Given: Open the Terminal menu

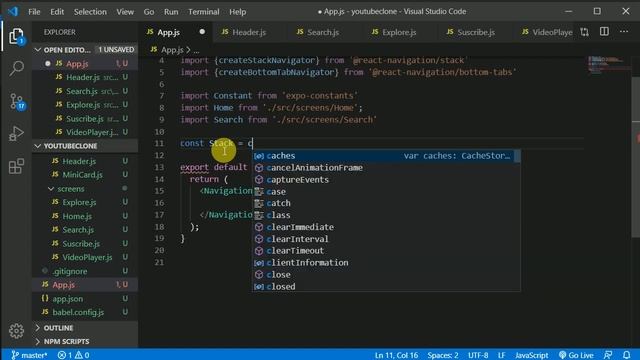Looking at the screenshot, I should [x=204, y=11].
